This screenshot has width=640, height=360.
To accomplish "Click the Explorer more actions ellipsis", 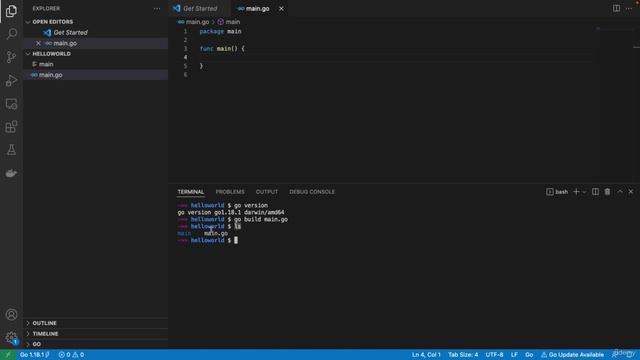I will point(157,9).
